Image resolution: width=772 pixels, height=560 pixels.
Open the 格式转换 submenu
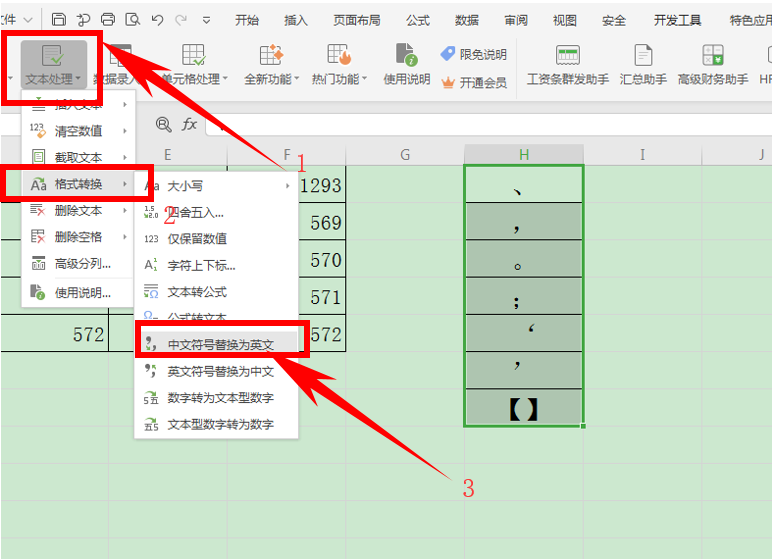click(78, 184)
